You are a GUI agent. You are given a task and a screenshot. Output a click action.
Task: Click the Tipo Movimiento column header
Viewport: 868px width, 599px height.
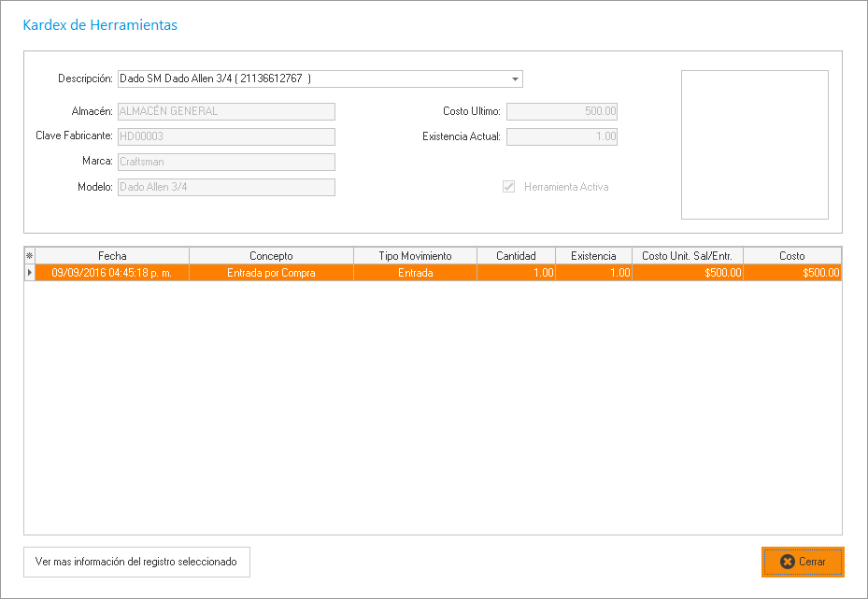coord(415,255)
